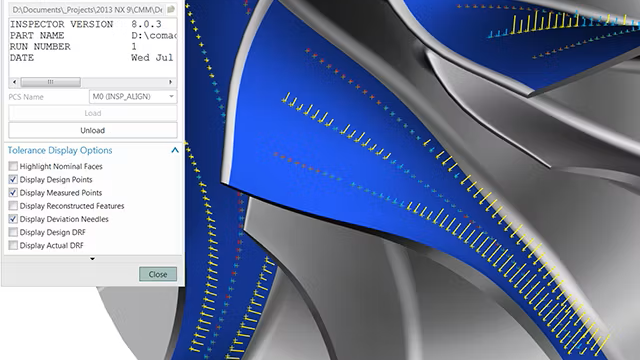Click inside the inspector report text box
Image resolution: width=640 pixels, height=360 pixels.
pyautogui.click(x=93, y=47)
